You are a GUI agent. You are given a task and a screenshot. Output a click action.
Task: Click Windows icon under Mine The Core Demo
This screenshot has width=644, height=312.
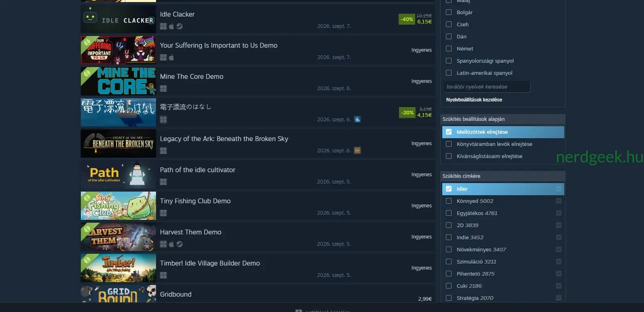163,89
